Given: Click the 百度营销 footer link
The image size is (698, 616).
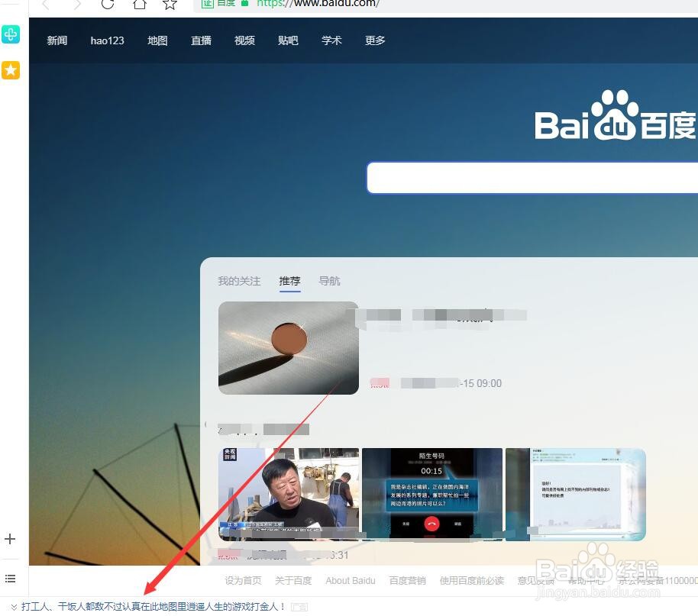Looking at the screenshot, I should (x=407, y=580).
